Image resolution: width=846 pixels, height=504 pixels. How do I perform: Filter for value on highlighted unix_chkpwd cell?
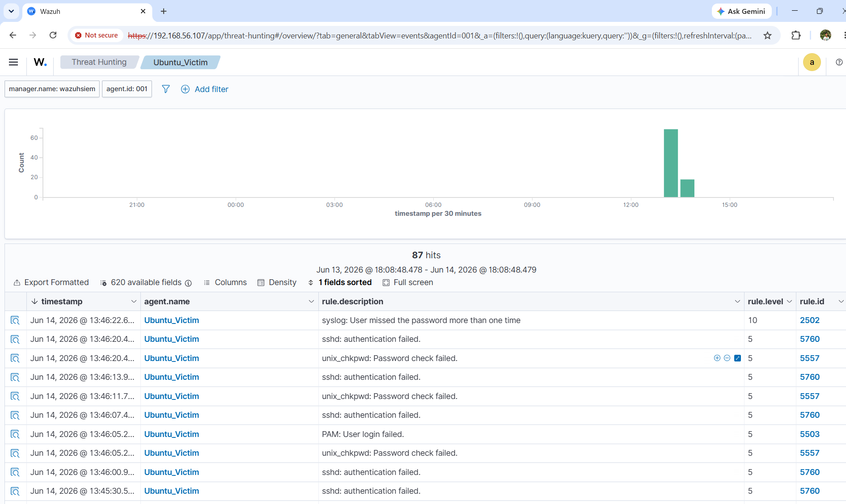[717, 358]
